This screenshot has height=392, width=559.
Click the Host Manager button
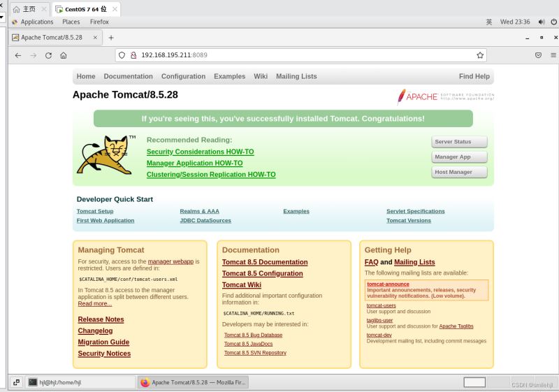(459, 172)
